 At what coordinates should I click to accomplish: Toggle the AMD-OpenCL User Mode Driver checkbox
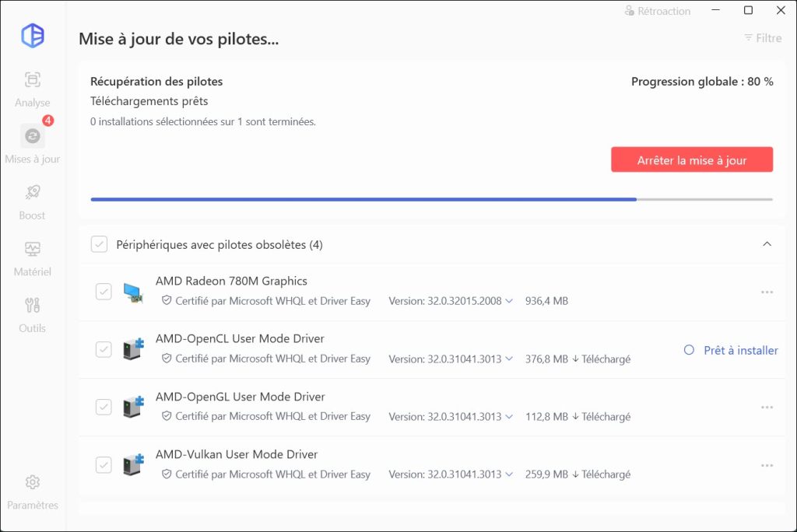coord(104,349)
